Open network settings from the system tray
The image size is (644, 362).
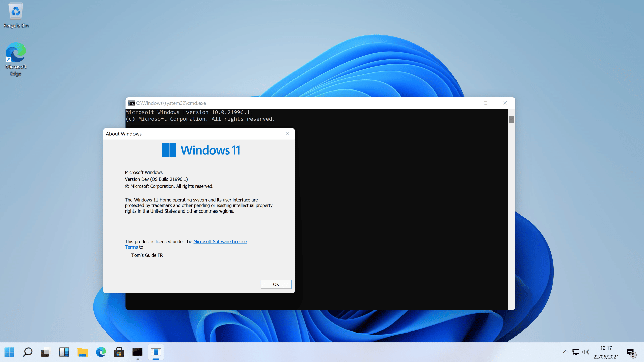[x=576, y=352]
